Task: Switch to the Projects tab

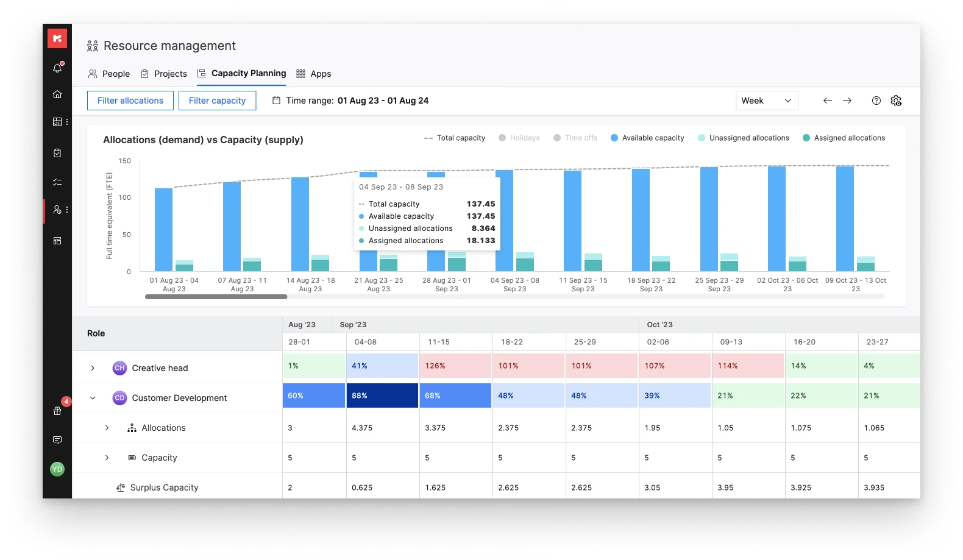Action: coord(164,74)
